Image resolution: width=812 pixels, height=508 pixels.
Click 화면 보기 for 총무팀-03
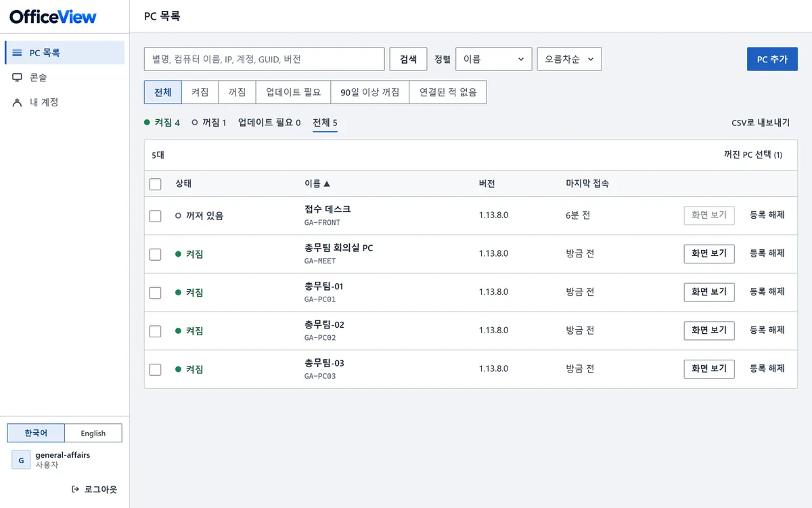pos(709,369)
